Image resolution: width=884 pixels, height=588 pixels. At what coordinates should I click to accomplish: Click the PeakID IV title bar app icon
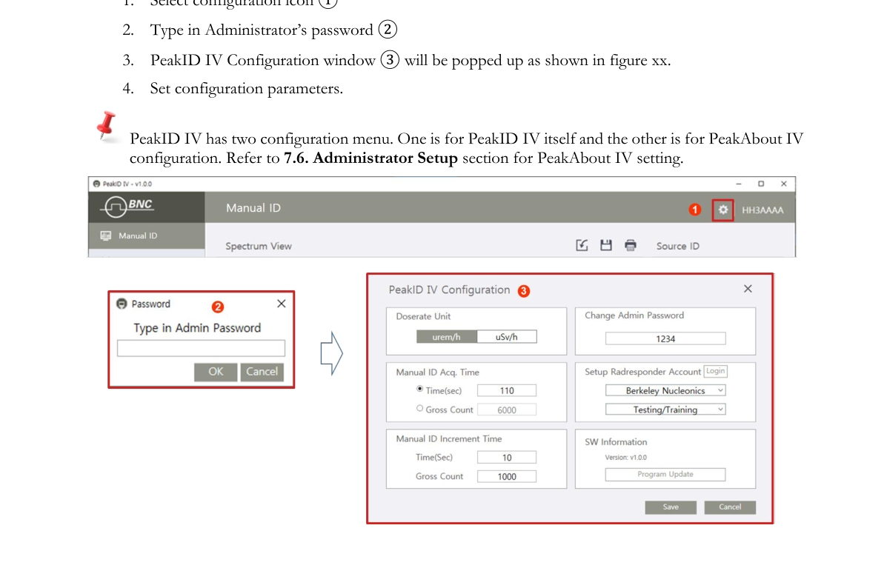pyautogui.click(x=96, y=184)
